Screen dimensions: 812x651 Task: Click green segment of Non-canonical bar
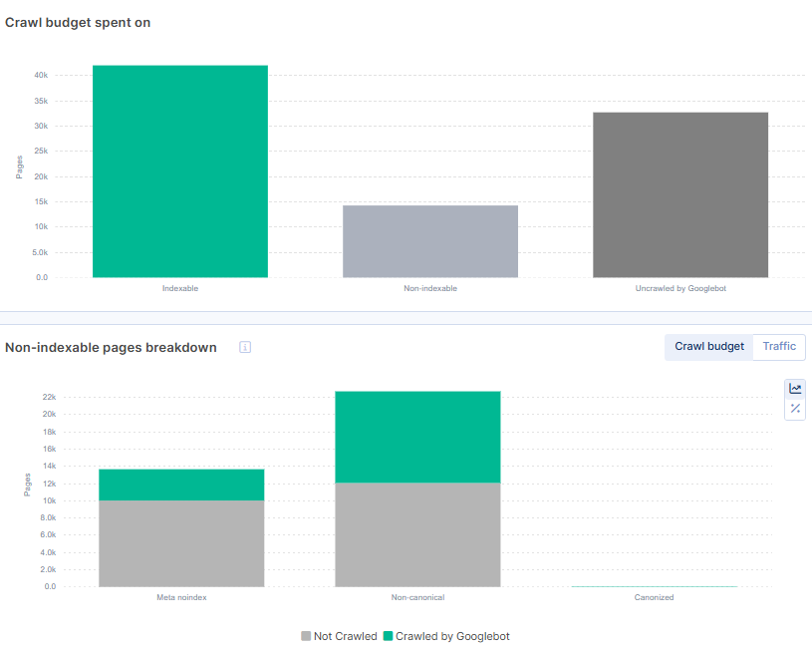[x=417, y=437]
